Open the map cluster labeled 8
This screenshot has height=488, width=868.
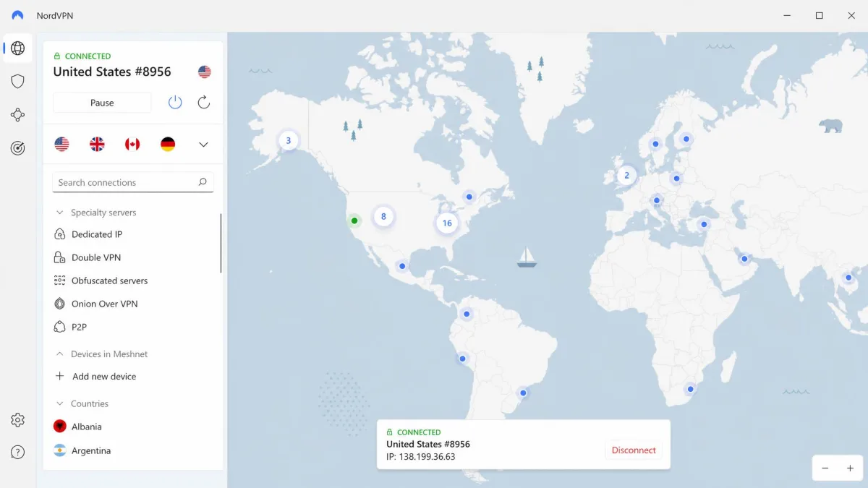383,216
